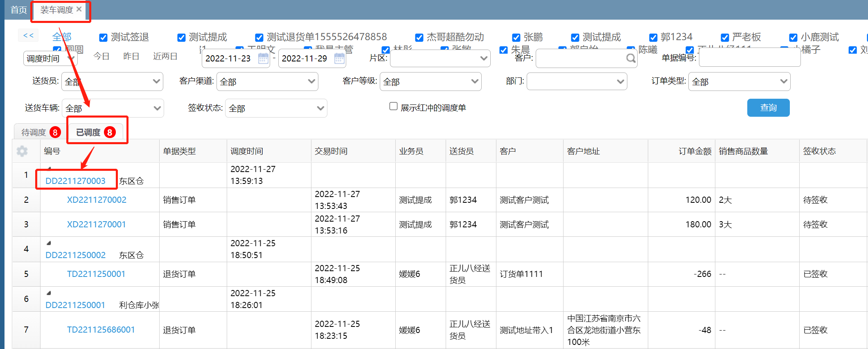Click the 客户 search magnifier icon
Image resolution: width=868 pixels, height=349 pixels.
tap(631, 59)
